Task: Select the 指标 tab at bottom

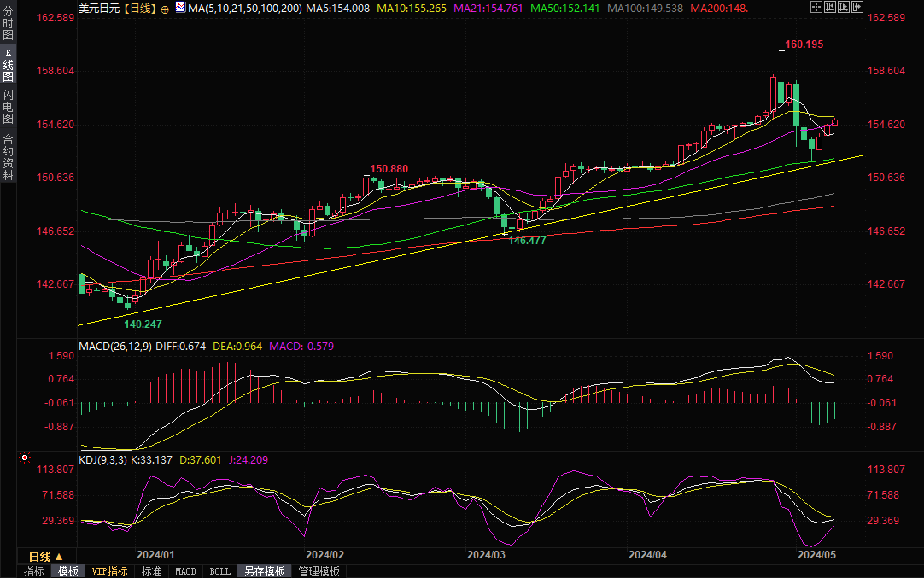Action: click(34, 571)
